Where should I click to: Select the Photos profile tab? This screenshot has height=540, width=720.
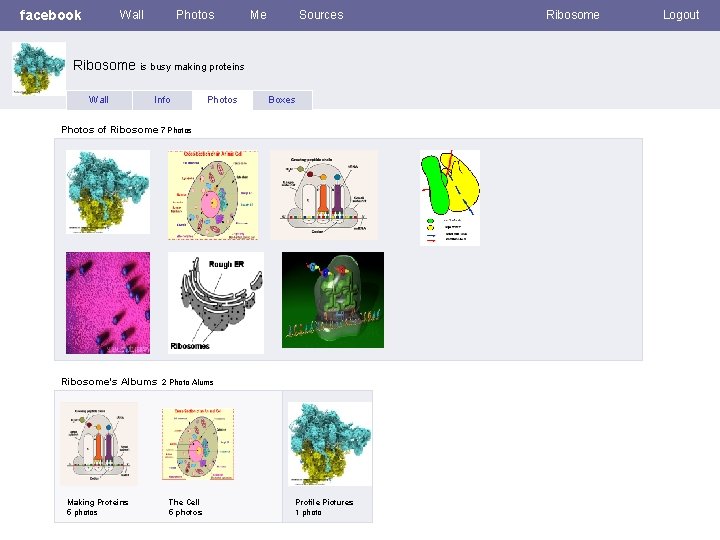pos(222,100)
